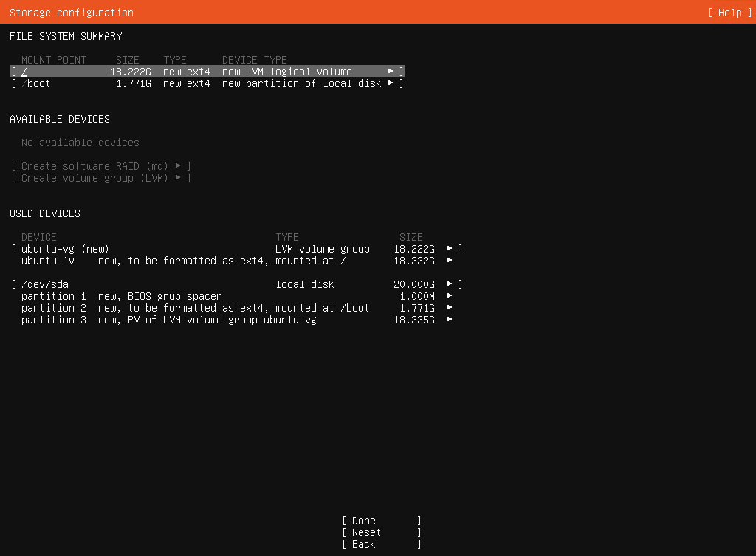Click the 18.222G size of root mount
Screen dimensions: 756x556
coord(131,72)
